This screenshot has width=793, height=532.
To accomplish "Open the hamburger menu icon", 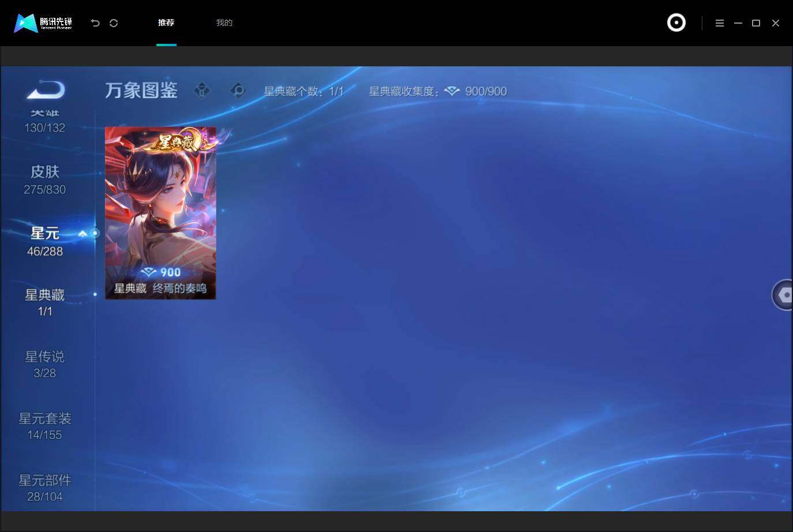I will pos(720,23).
